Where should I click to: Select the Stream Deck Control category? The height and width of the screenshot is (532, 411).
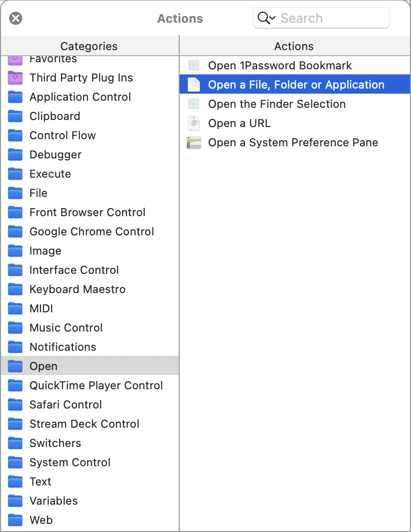[x=84, y=424]
